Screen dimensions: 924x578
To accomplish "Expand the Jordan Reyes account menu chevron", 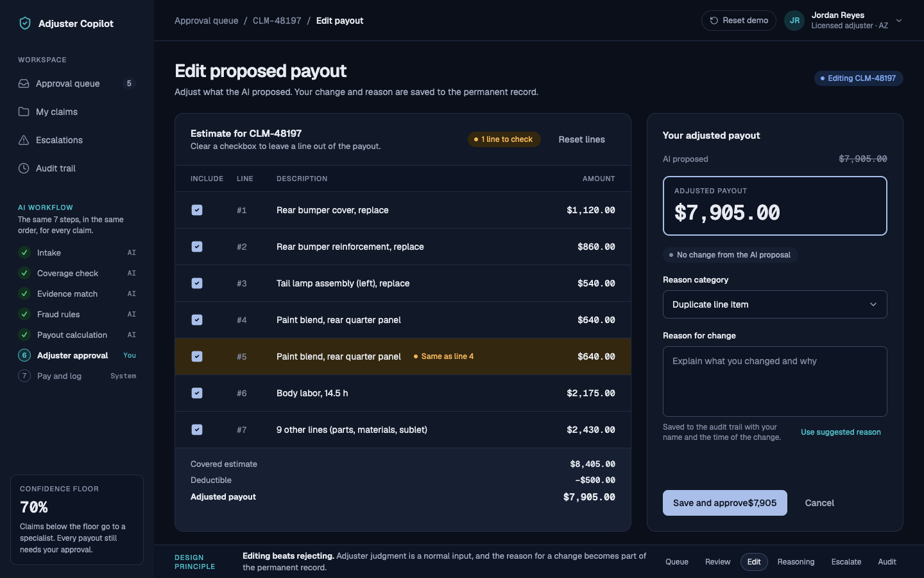I will (x=899, y=21).
